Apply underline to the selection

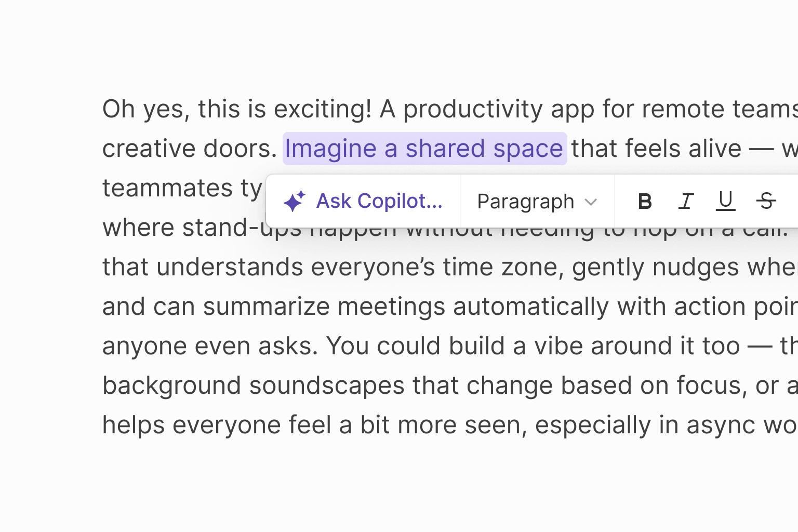tap(725, 202)
